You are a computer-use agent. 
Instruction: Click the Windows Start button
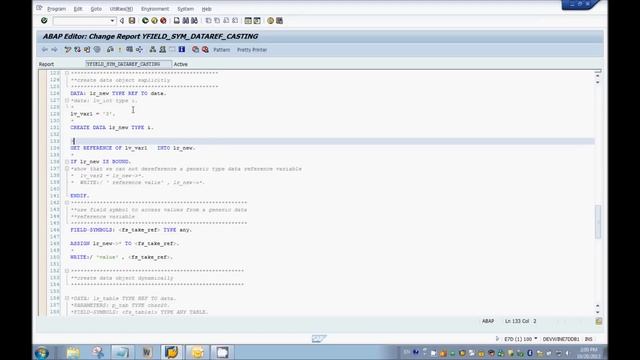click(x=42, y=353)
